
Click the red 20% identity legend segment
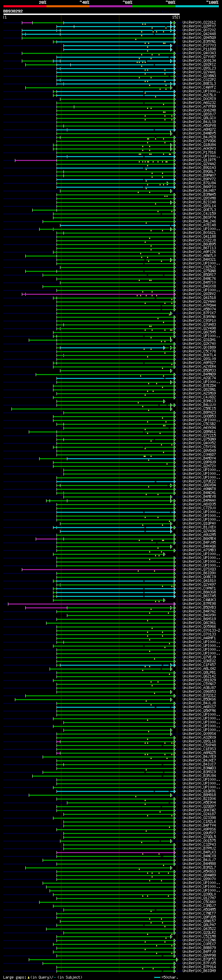point(25,6)
